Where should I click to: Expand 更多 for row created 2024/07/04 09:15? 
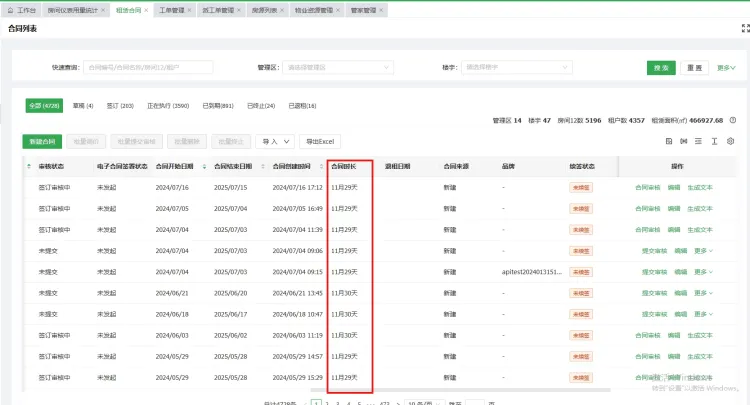click(703, 272)
